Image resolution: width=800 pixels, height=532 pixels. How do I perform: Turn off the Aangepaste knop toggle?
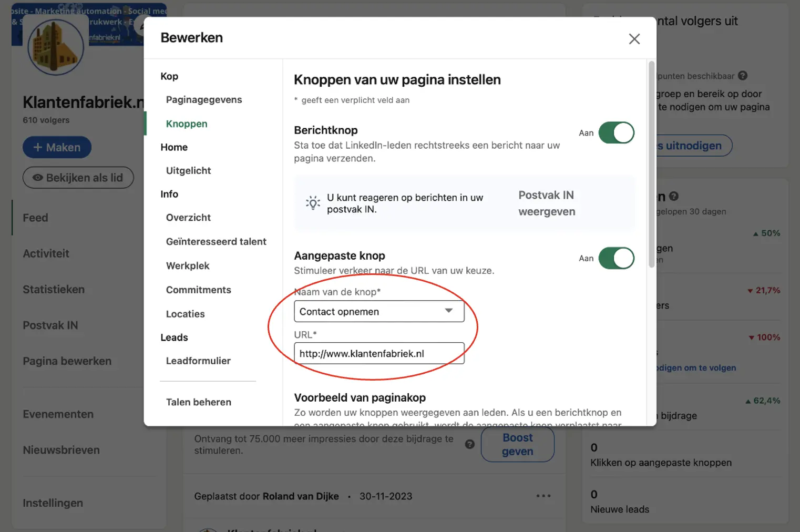click(x=617, y=258)
